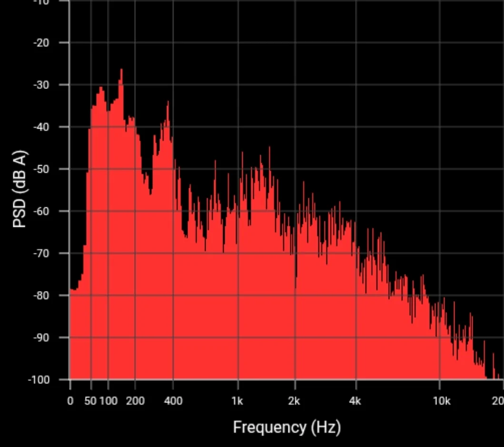The image size is (504, 447).
Task: Select the 1k frequency tick label
Action: tap(237, 401)
